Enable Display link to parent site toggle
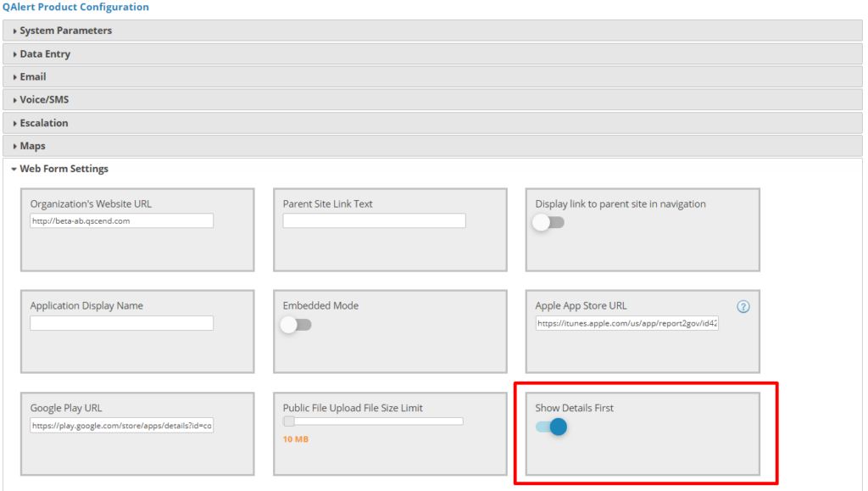Viewport: 868px width, 491px height. click(548, 223)
